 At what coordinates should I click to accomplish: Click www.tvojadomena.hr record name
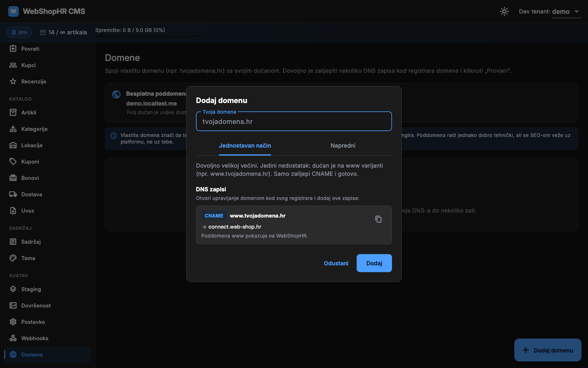[258, 215]
